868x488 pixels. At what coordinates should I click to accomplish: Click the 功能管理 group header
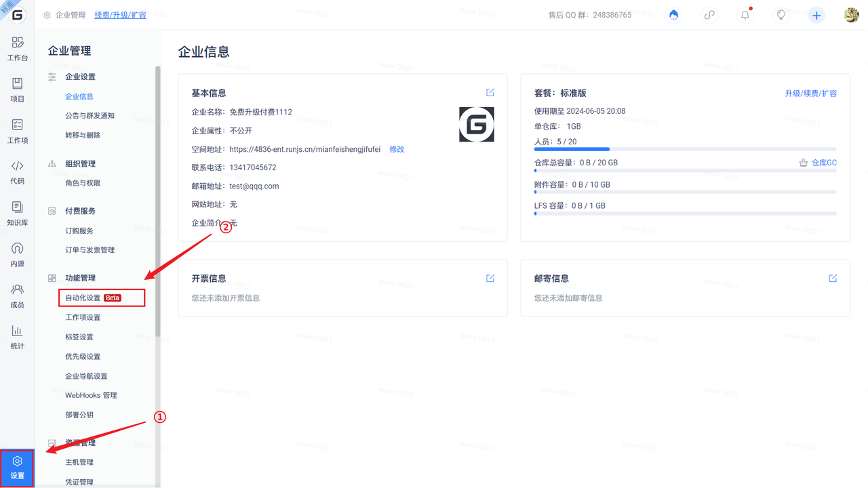tap(80, 279)
